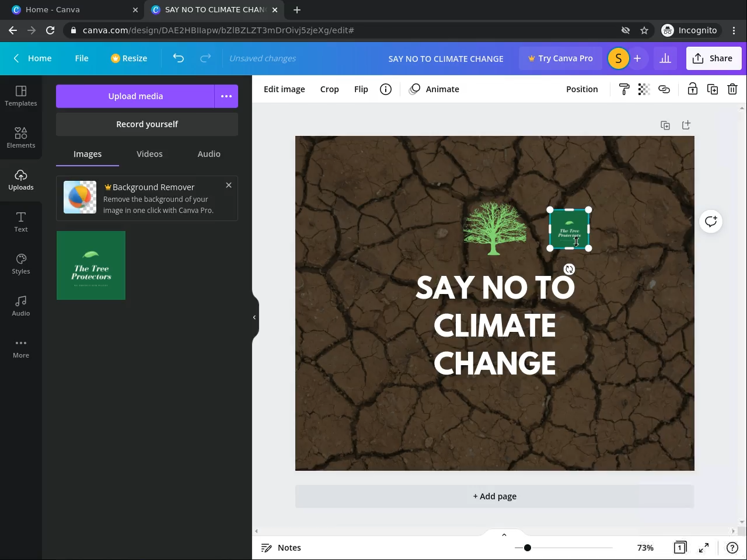This screenshot has height=560, width=747.
Task: Open the Styles sidebar panel
Action: pyautogui.click(x=21, y=264)
